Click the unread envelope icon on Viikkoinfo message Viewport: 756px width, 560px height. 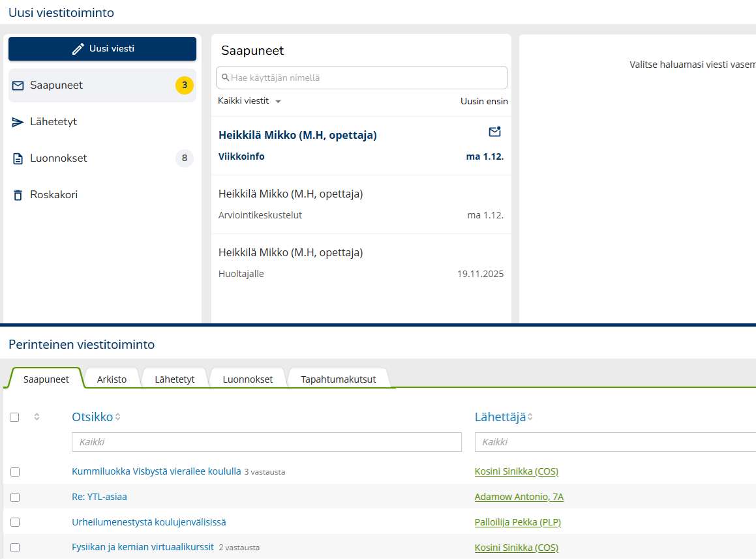point(494,132)
